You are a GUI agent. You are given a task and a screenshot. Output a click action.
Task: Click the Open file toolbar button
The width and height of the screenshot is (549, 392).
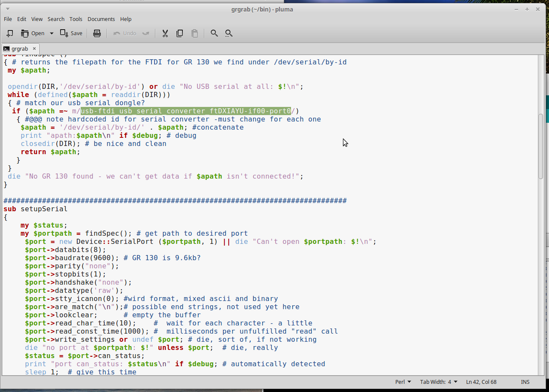coord(33,33)
